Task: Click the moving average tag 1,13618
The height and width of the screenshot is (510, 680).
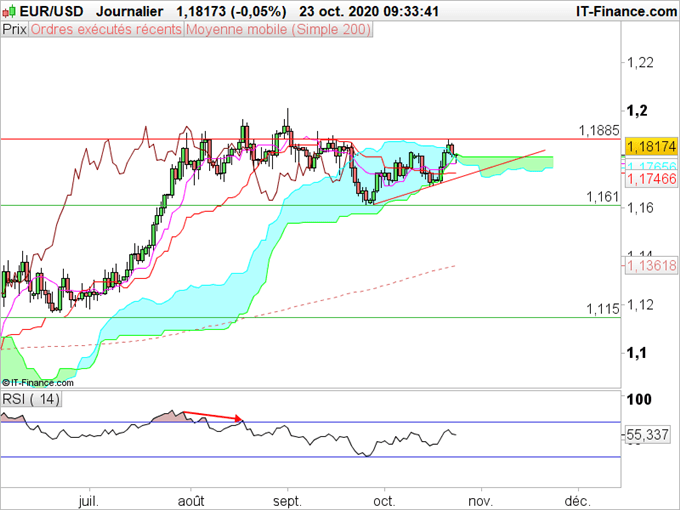Action: (651, 265)
